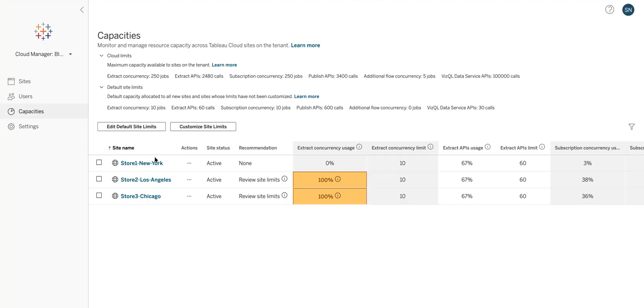Open Settings in the sidebar
This screenshot has height=308, width=644.
pyautogui.click(x=44, y=127)
